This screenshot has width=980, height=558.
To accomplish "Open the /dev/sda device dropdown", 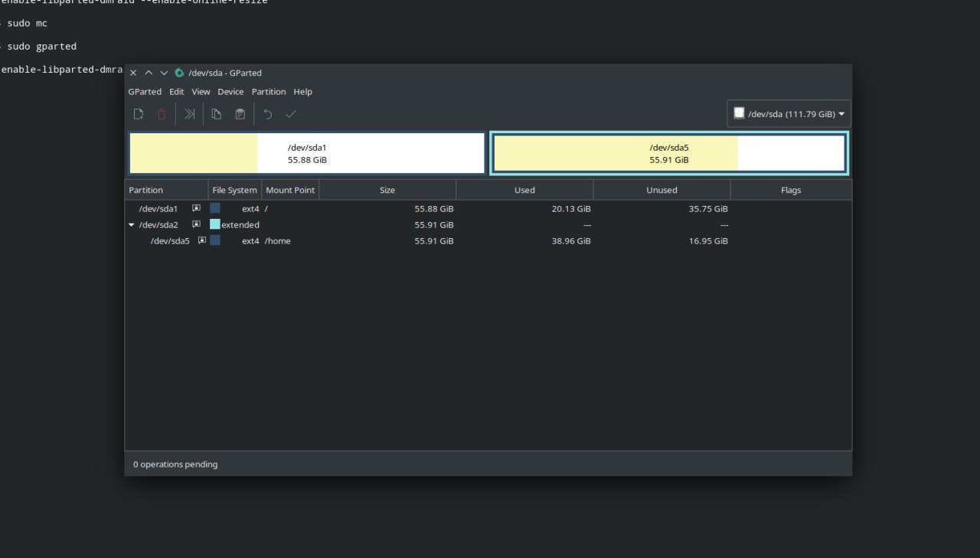I will (789, 113).
